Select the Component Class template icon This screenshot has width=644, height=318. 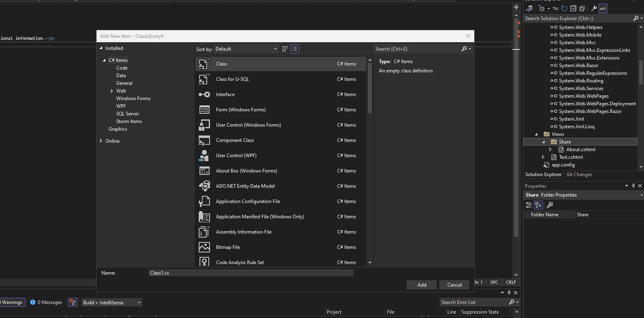point(204,140)
